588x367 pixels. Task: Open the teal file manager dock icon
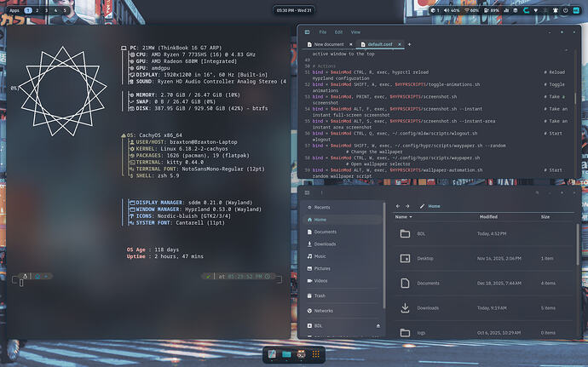pos(286,354)
